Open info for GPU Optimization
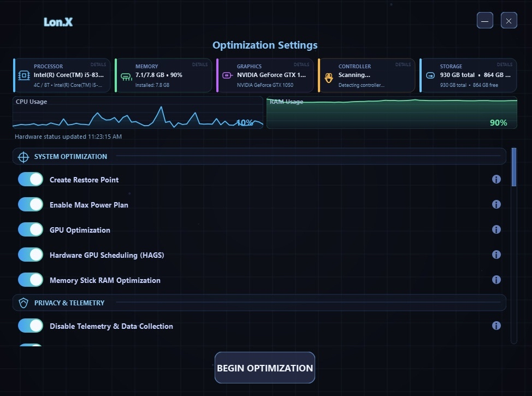The width and height of the screenshot is (532, 396). point(496,229)
